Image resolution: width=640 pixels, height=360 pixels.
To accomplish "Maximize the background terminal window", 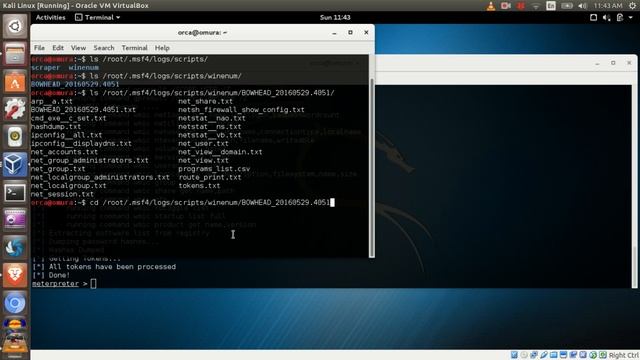I will [x=613, y=63].
